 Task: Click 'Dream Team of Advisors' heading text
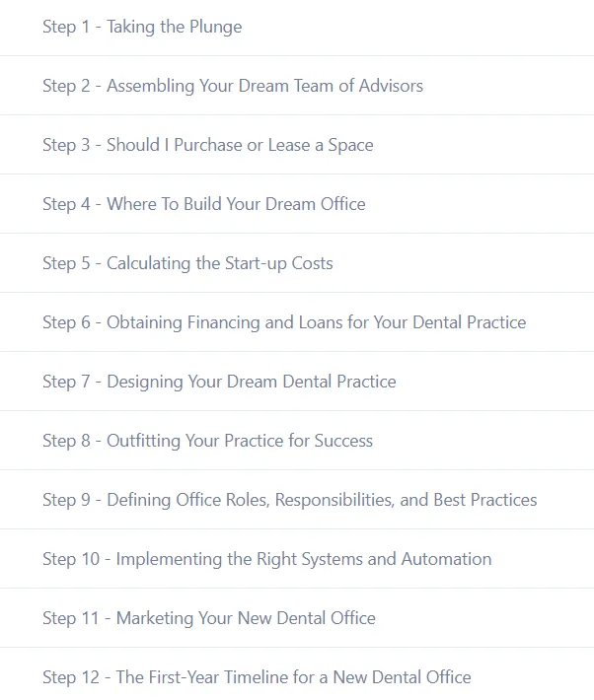coord(331,86)
